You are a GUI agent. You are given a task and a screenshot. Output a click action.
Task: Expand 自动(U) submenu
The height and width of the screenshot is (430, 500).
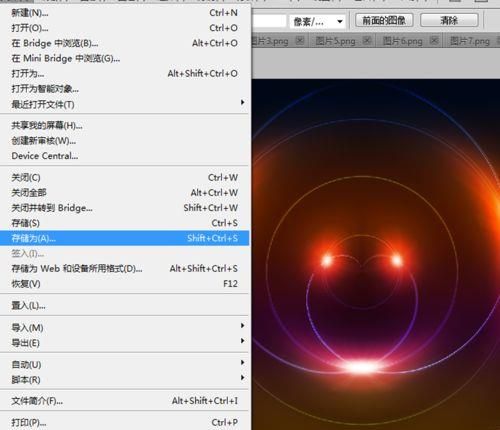coord(124,364)
